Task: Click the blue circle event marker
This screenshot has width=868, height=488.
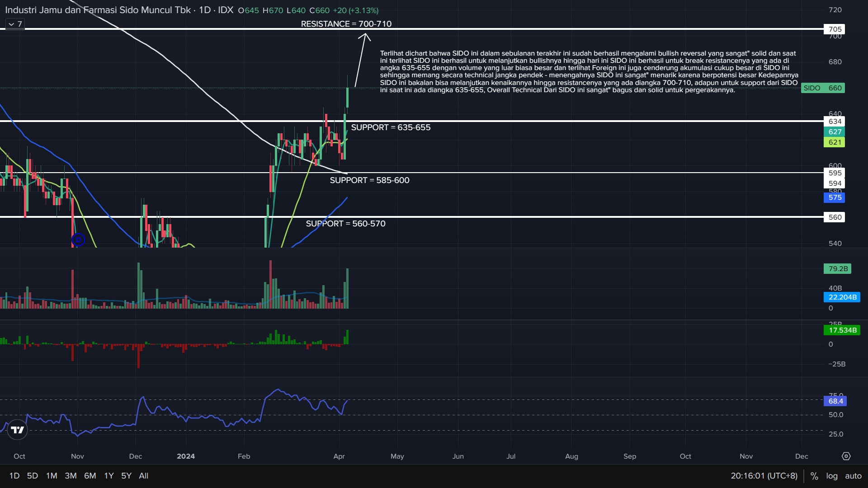Action: pos(78,239)
